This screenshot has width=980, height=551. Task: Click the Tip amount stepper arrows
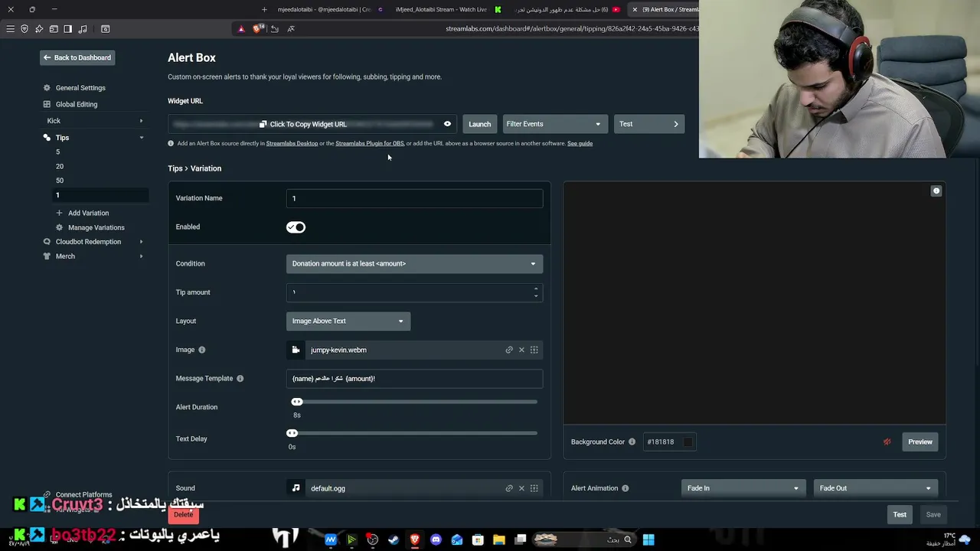point(536,292)
